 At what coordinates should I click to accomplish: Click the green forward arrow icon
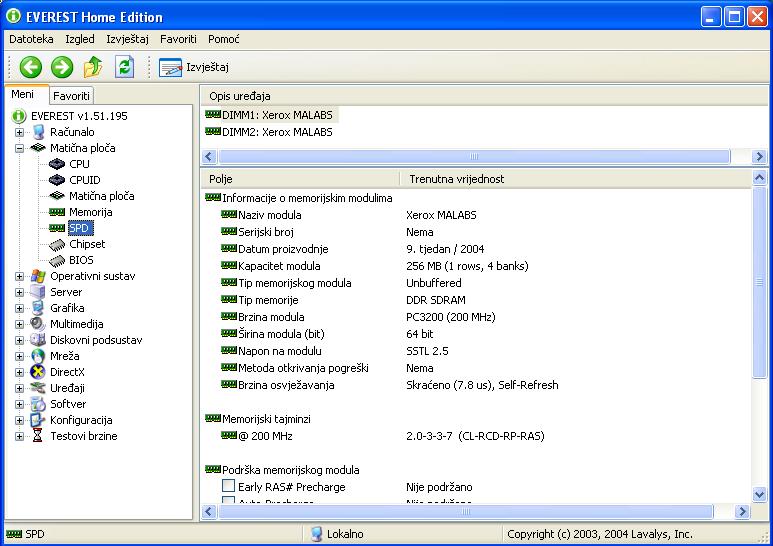(x=62, y=67)
